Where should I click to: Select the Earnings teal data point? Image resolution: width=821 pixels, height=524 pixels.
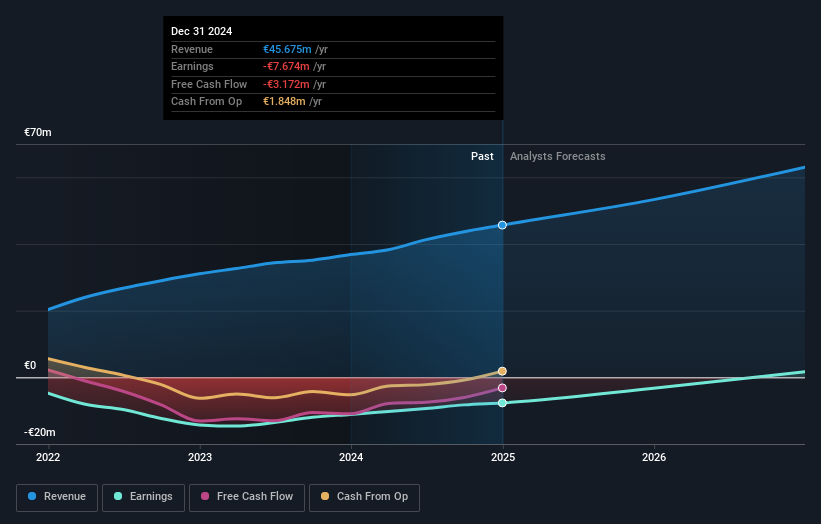[502, 403]
